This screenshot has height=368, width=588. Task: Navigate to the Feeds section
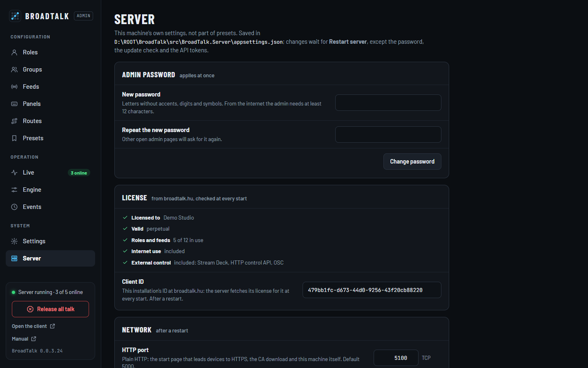[x=51, y=87]
